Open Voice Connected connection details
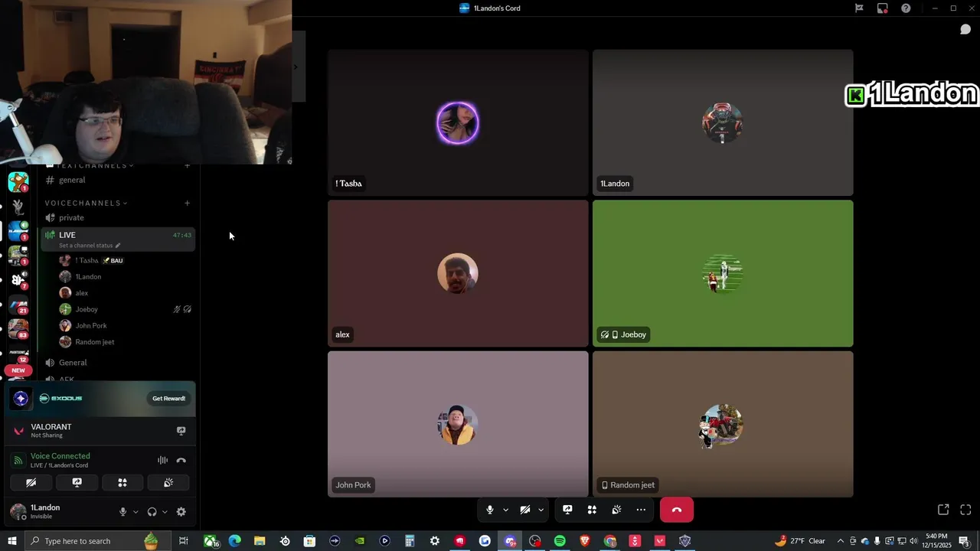The width and height of the screenshot is (980, 551). (x=60, y=456)
